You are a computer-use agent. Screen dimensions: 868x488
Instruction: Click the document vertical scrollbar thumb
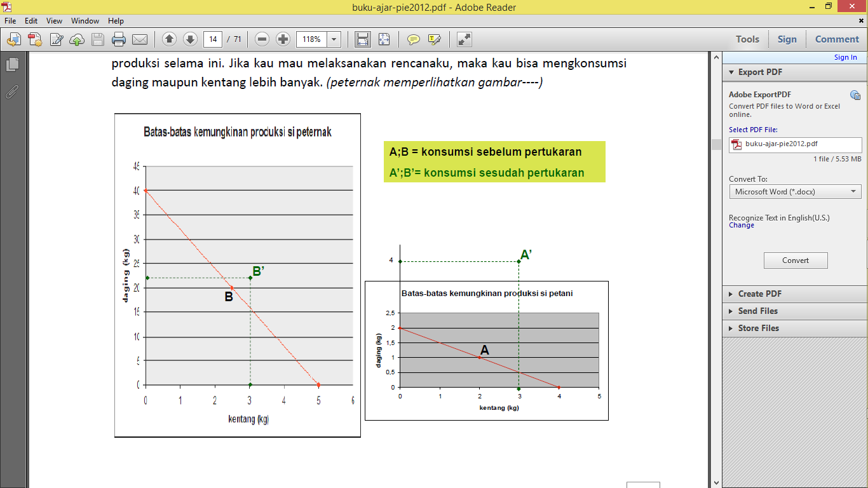[715, 145]
